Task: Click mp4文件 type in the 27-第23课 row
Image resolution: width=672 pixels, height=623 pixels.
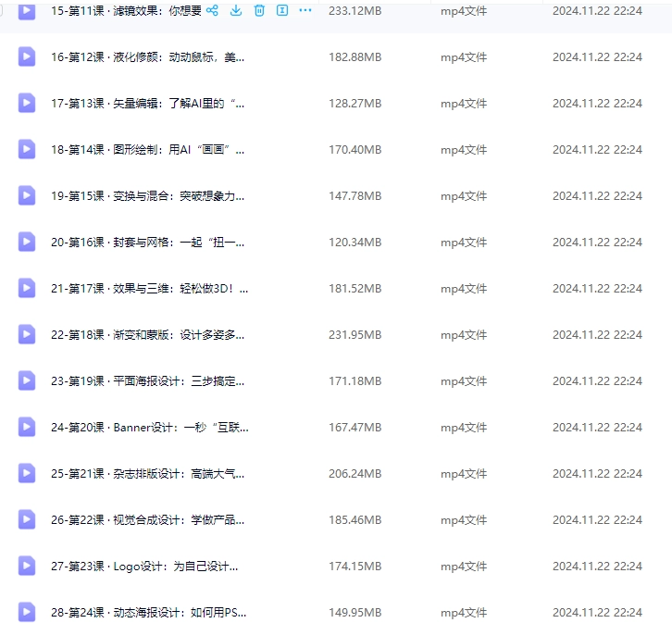Action: (x=464, y=566)
